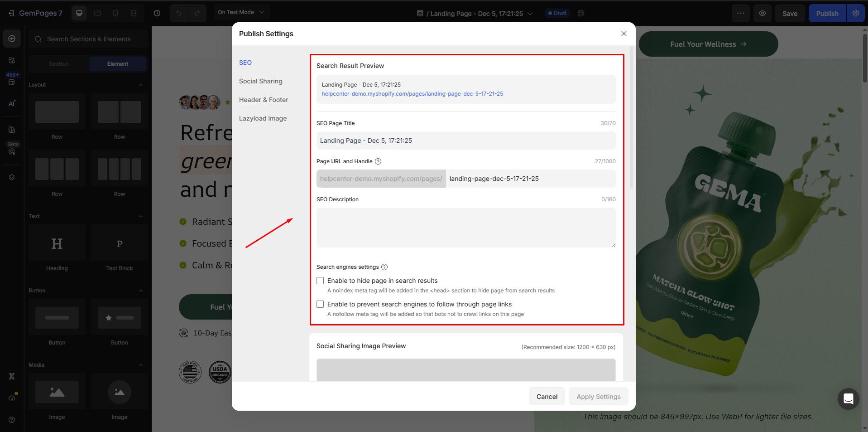Screen dimensions: 868x432
Task: Click the Cancel button
Action: [x=547, y=397]
